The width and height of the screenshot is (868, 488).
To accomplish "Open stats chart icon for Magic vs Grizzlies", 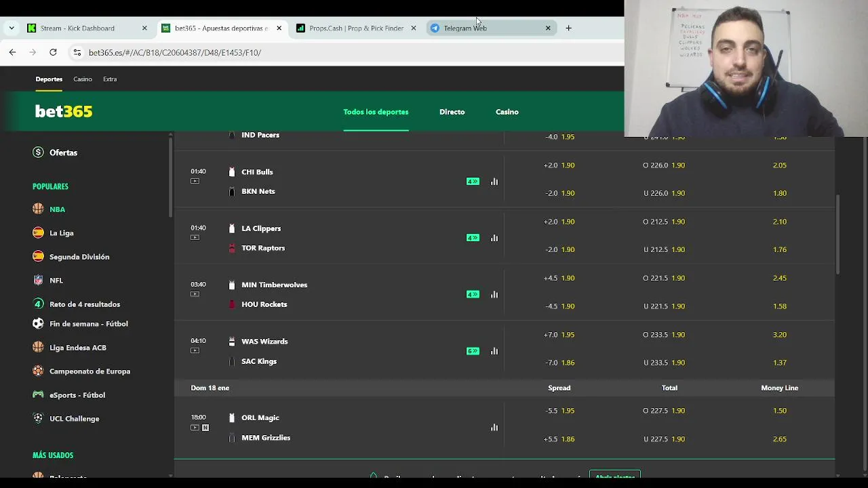I will coord(494,428).
